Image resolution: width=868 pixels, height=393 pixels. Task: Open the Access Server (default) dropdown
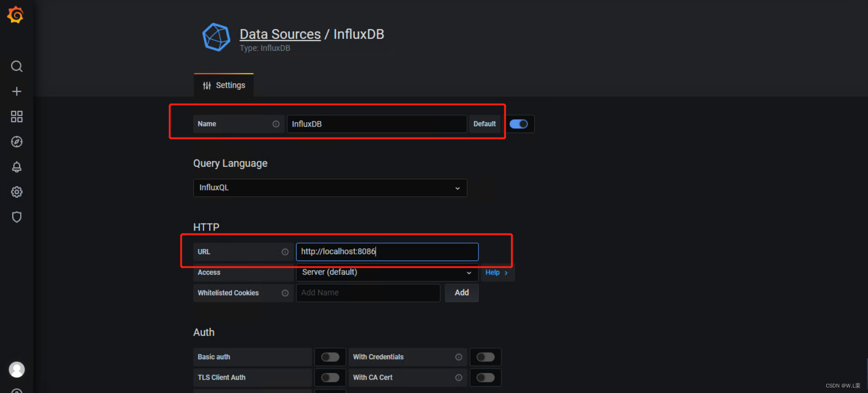(387, 272)
